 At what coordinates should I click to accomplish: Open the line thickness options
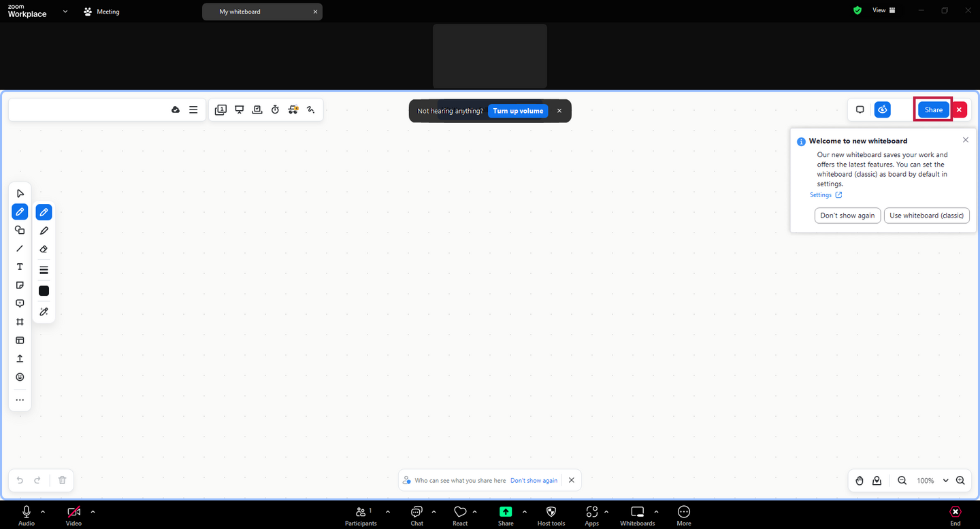(44, 271)
